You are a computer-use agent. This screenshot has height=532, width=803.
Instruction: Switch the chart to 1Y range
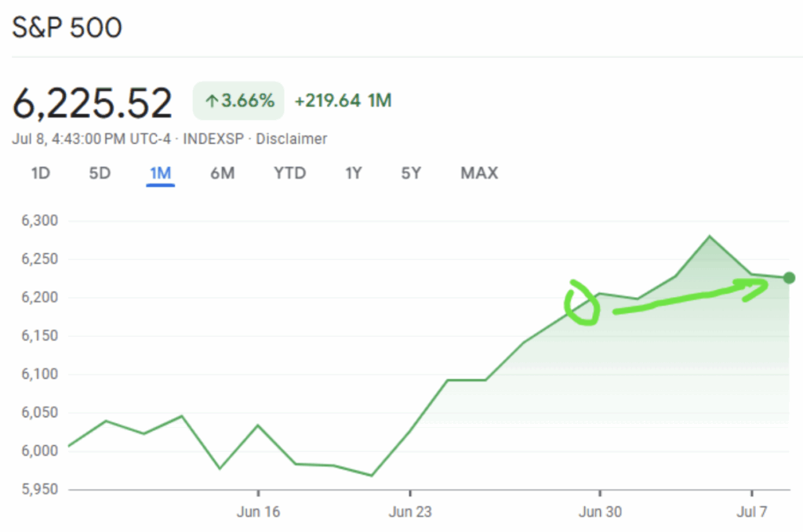(354, 173)
